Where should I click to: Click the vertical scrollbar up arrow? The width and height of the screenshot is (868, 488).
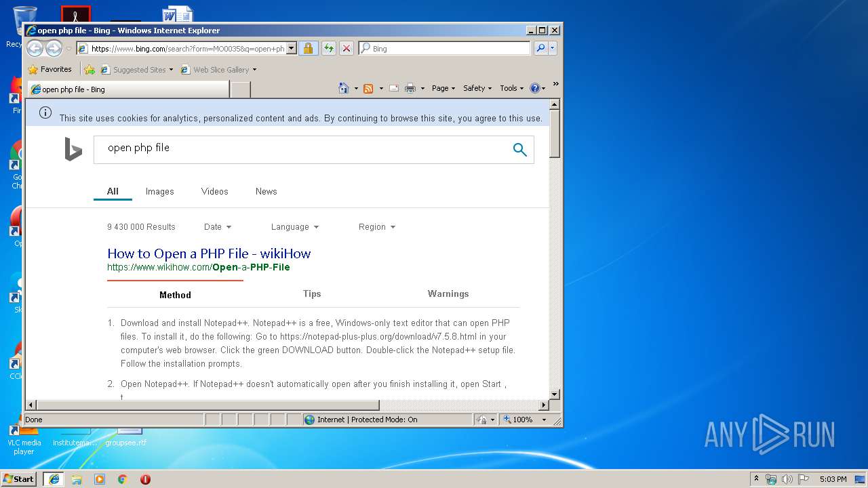pyautogui.click(x=555, y=104)
